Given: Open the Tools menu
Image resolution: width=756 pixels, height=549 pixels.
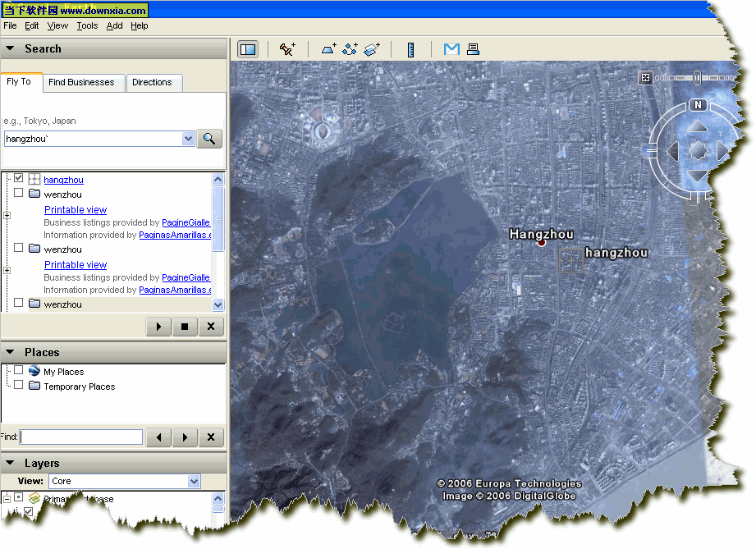Looking at the screenshot, I should tap(87, 25).
